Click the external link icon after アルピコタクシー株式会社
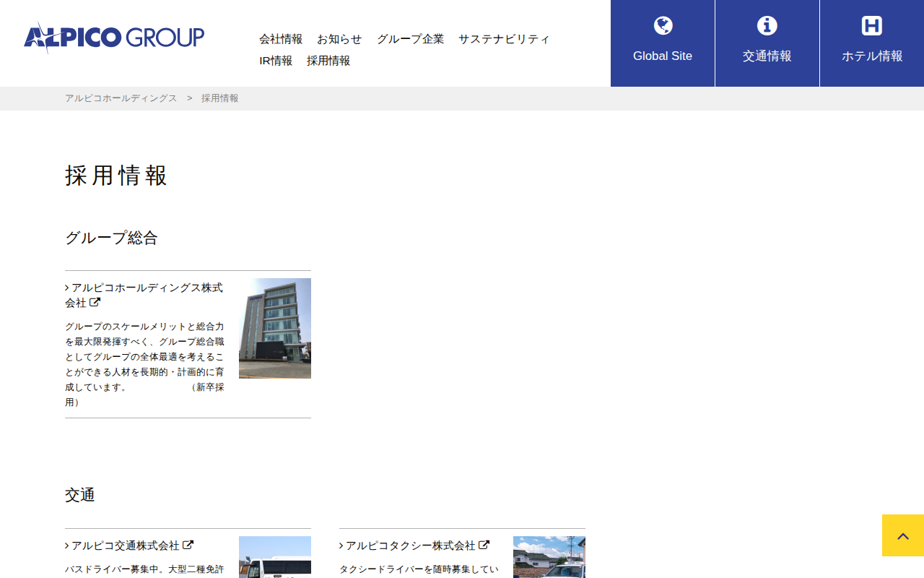The image size is (924, 578). point(484,545)
